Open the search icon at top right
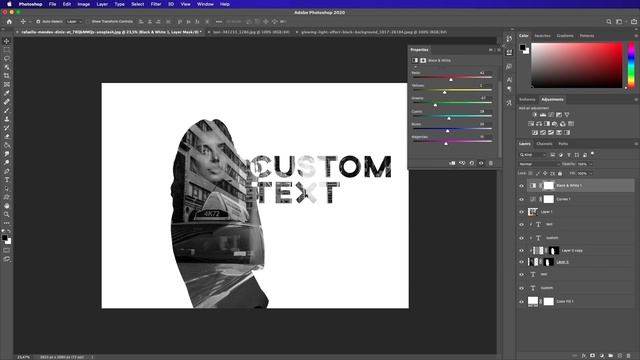 pos(609,22)
